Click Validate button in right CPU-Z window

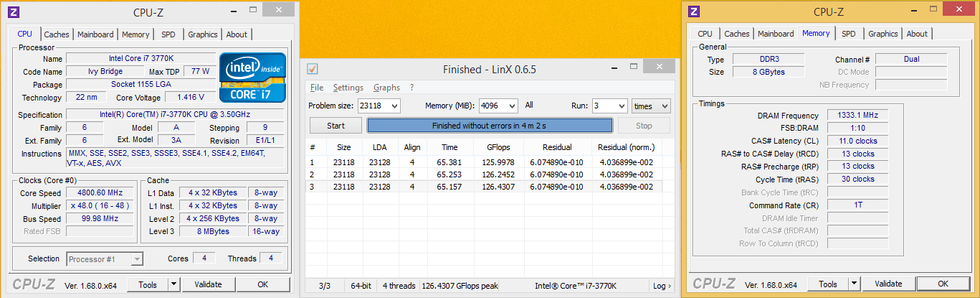888,284
